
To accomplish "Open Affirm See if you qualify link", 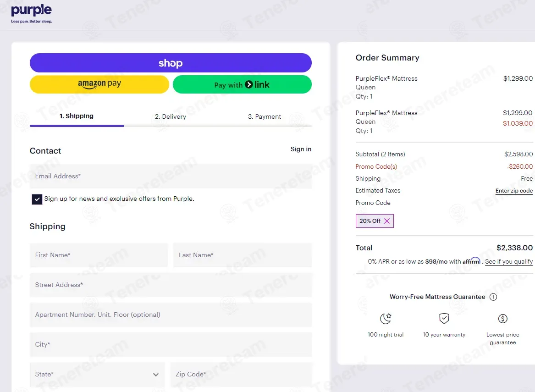I will (x=509, y=262).
